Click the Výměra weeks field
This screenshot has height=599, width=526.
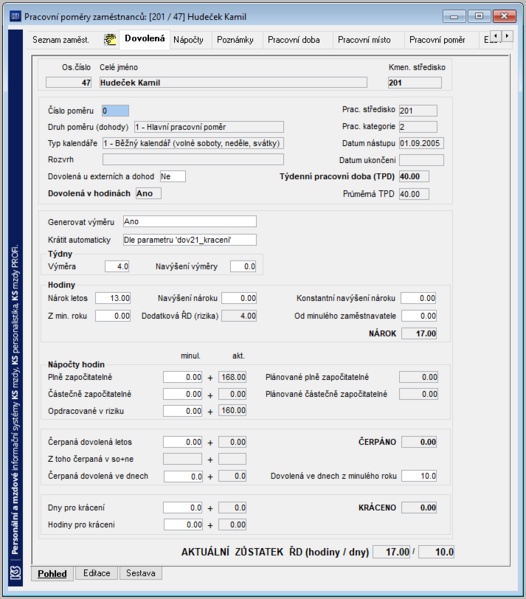pyautogui.click(x=117, y=266)
